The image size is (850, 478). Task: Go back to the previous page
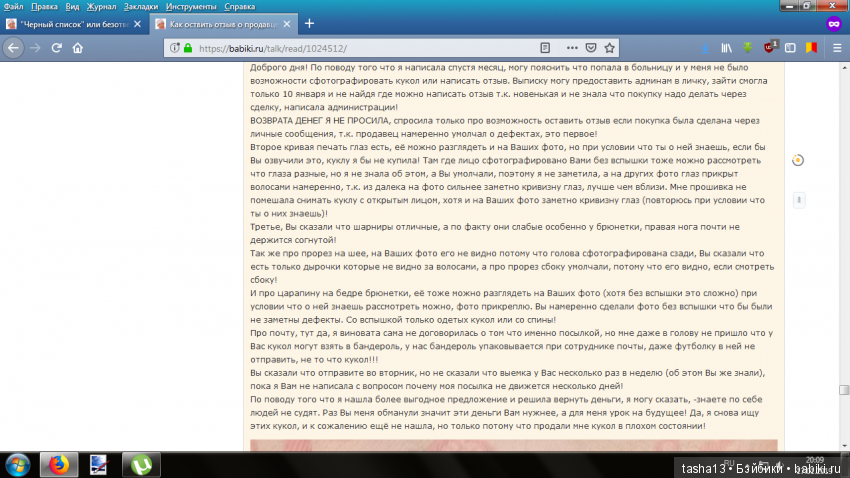click(x=13, y=47)
